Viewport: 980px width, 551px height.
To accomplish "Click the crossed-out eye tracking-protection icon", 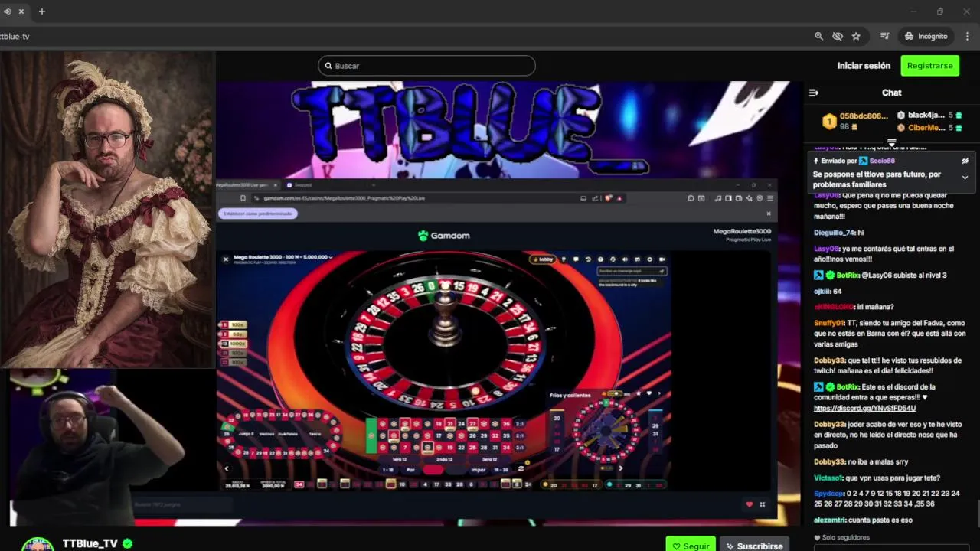I will pos(838,36).
